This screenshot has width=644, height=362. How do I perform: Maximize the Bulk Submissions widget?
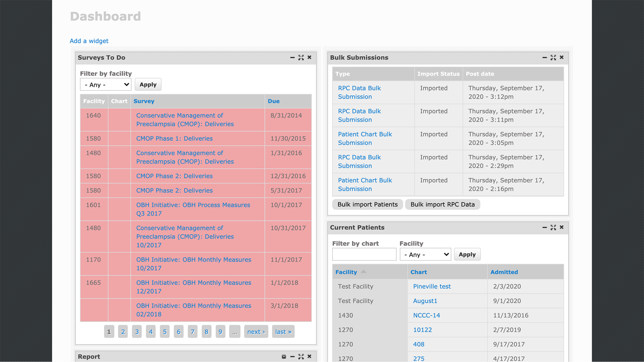click(x=553, y=57)
